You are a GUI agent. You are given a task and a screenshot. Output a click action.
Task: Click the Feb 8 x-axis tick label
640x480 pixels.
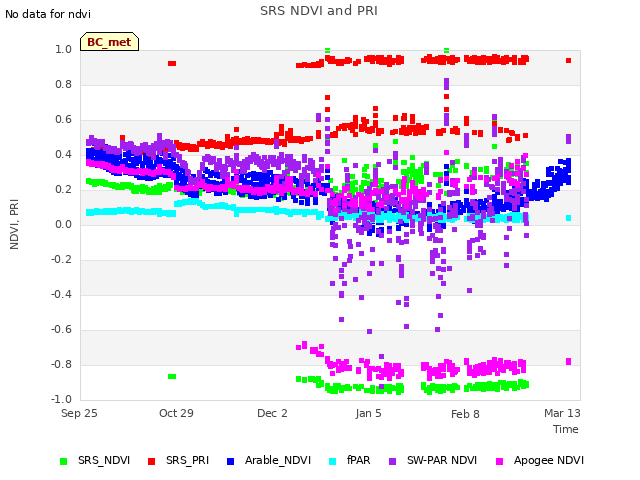[x=465, y=414]
